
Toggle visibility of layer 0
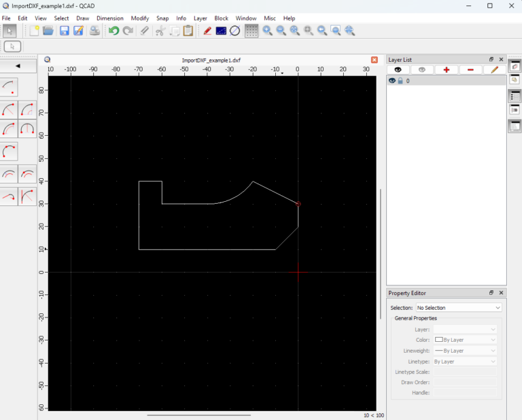click(392, 81)
